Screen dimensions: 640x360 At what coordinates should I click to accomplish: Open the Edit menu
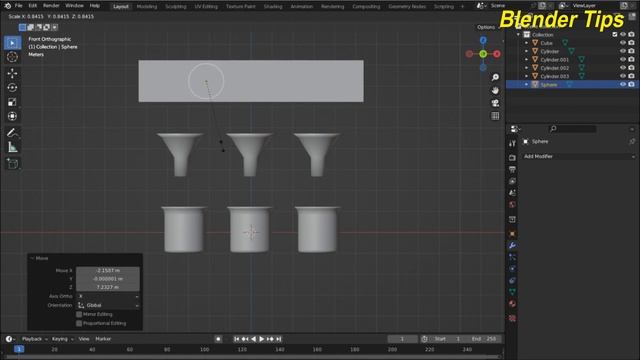[33, 6]
